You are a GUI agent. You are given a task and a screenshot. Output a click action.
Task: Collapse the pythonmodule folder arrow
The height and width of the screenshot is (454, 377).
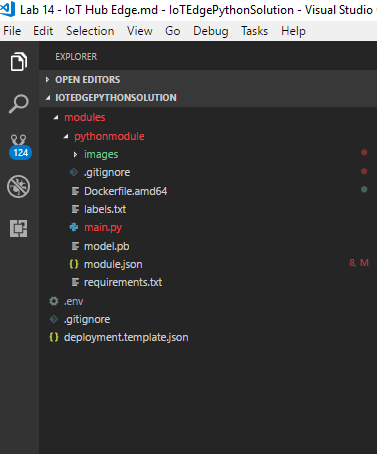coord(66,136)
